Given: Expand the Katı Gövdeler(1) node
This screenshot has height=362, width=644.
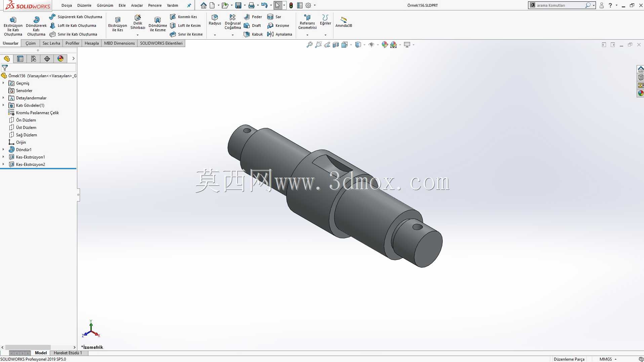Looking at the screenshot, I should 3,105.
